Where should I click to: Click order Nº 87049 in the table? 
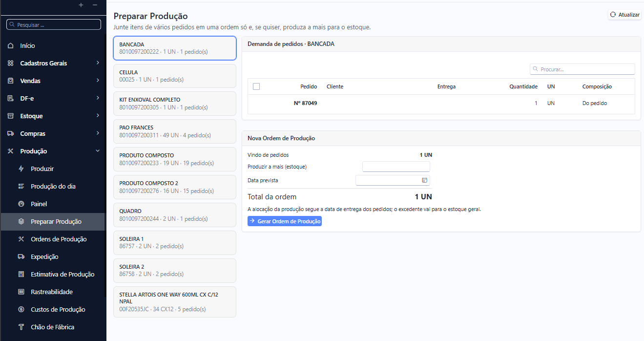(x=306, y=103)
